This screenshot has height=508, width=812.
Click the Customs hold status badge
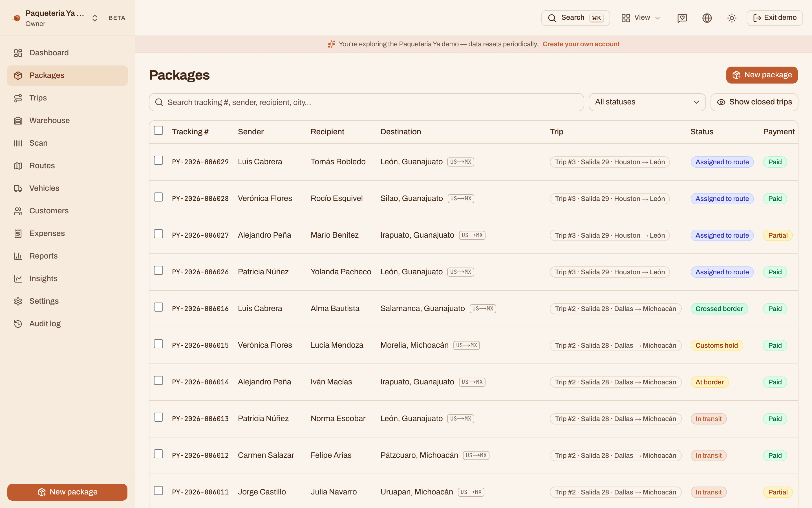[717, 345]
